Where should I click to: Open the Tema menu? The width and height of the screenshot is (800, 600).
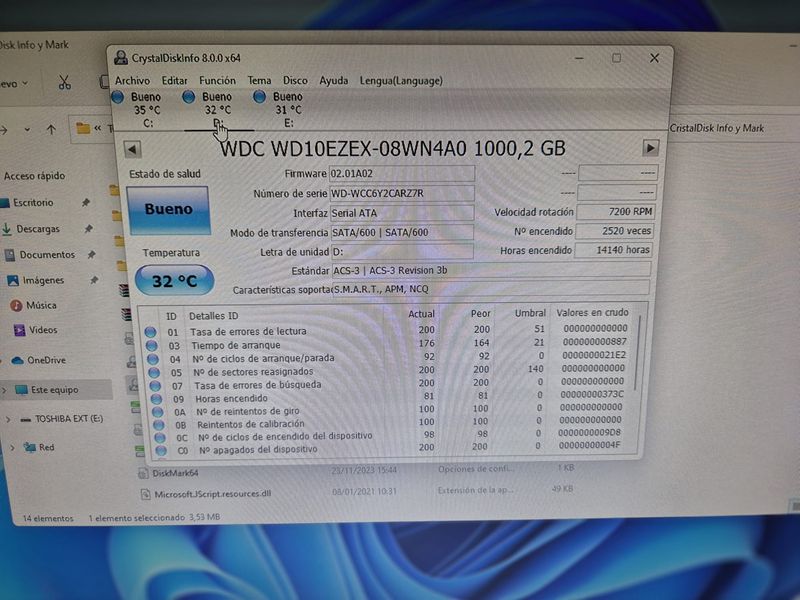(x=259, y=81)
